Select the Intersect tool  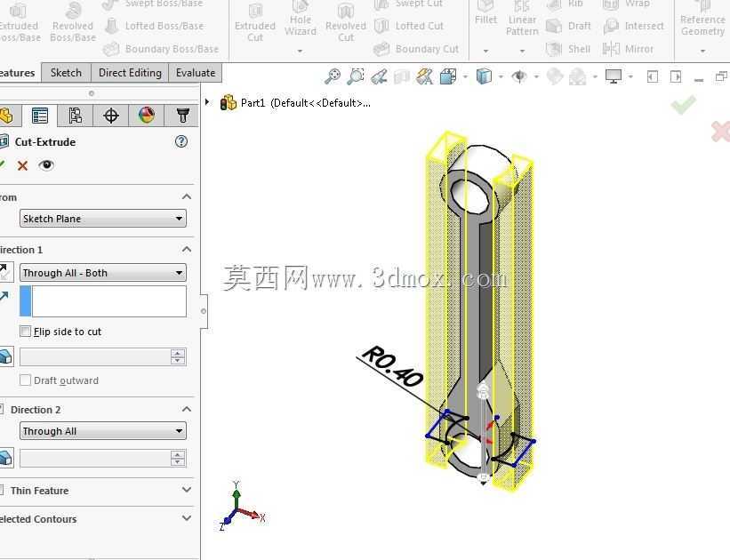click(x=634, y=26)
